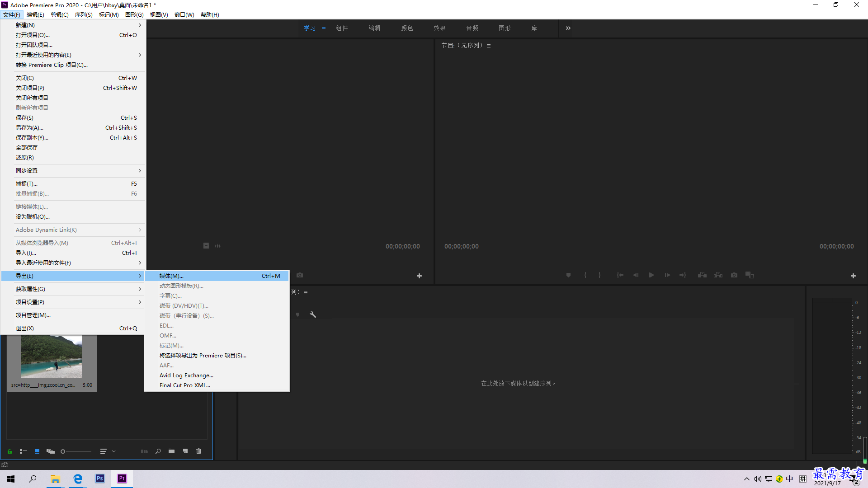868x488 pixels.
Task: Expand 项目设置(P) submenu
Action: [73, 302]
